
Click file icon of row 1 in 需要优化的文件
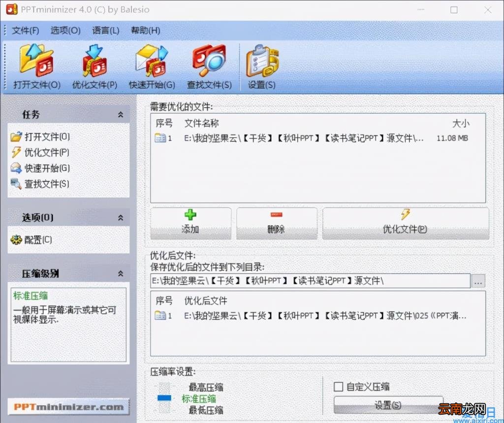coord(160,138)
